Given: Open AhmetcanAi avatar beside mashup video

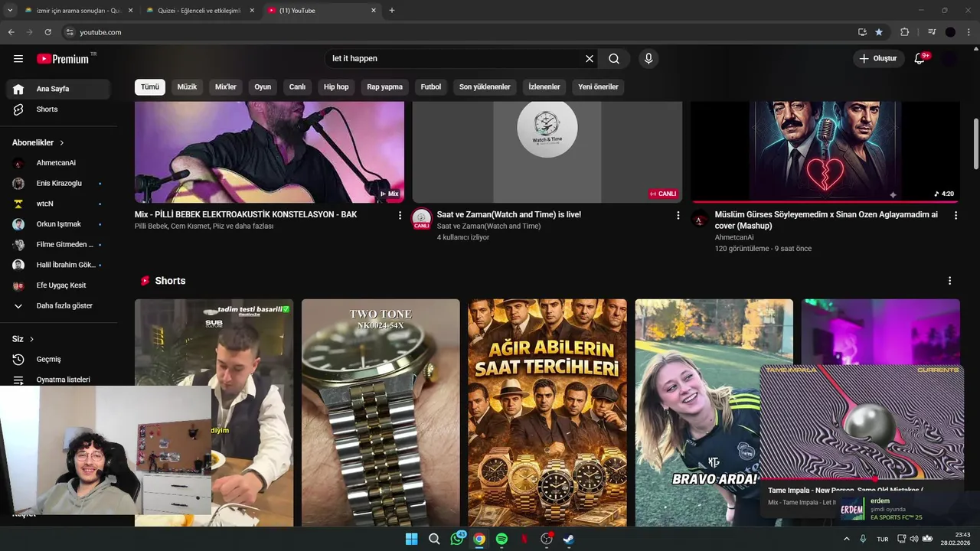Looking at the screenshot, I should pyautogui.click(x=700, y=220).
